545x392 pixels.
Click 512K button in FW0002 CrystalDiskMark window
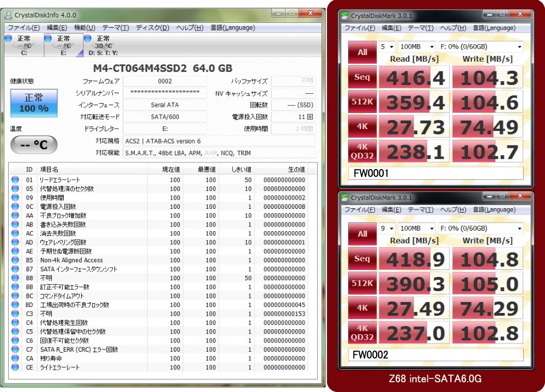point(362,283)
